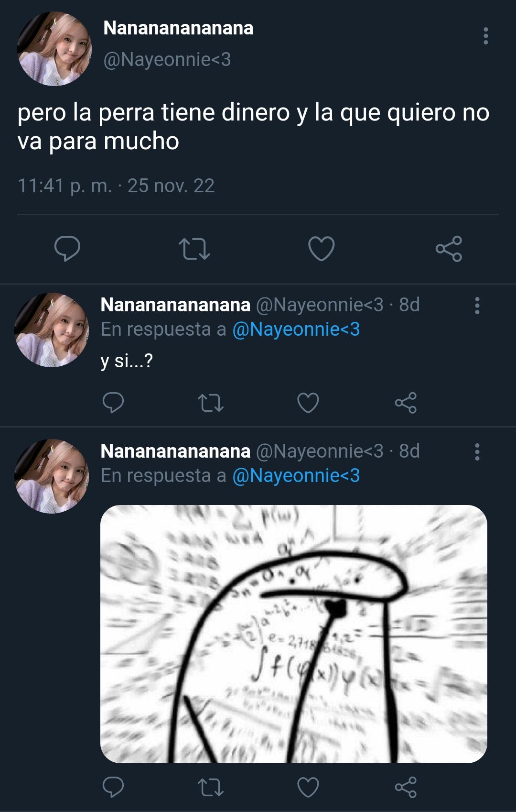Share the main tweet

pyautogui.click(x=449, y=249)
